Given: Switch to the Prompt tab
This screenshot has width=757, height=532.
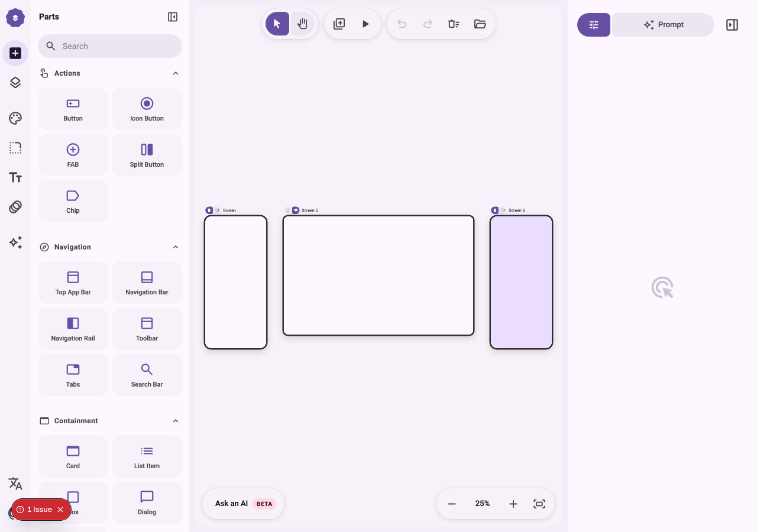Looking at the screenshot, I should click(x=663, y=25).
